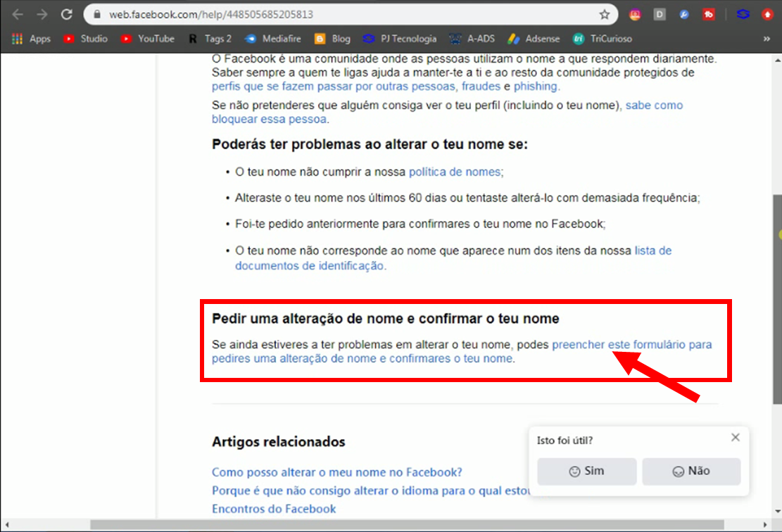Open 'Como posso alterar o meu nome' article

point(337,472)
